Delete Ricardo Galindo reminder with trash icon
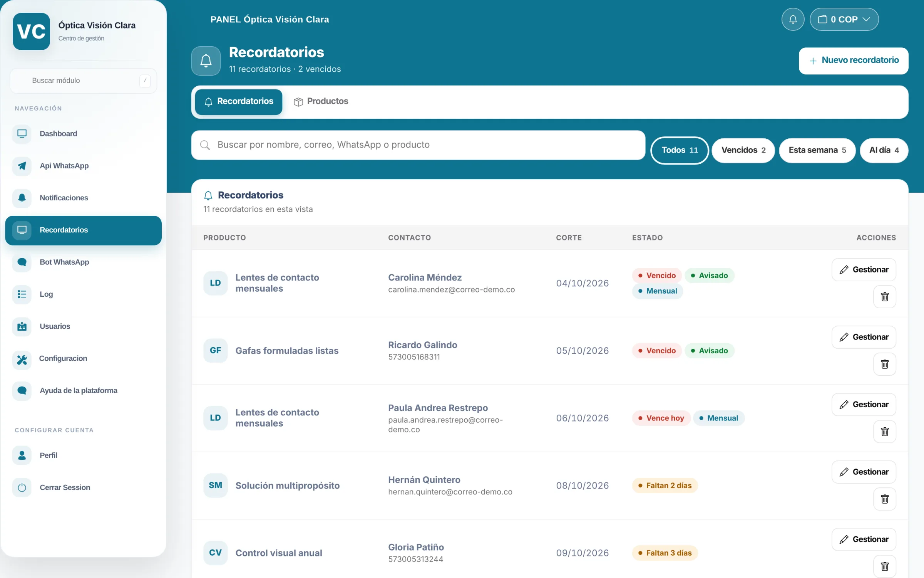 click(x=884, y=364)
